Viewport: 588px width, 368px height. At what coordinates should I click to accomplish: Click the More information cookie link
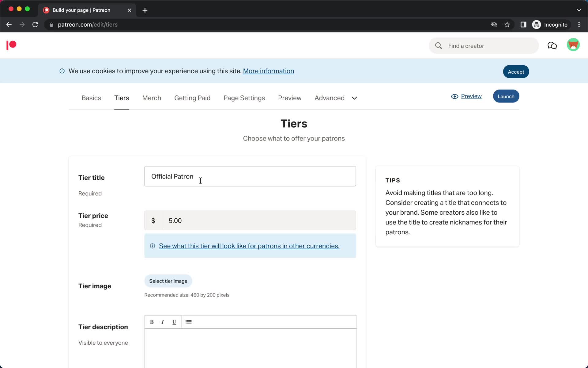tap(269, 71)
